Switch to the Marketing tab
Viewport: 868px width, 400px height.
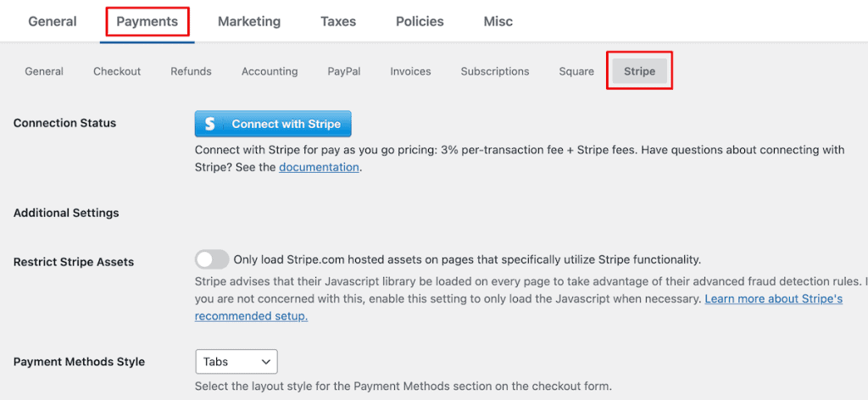[x=249, y=21]
